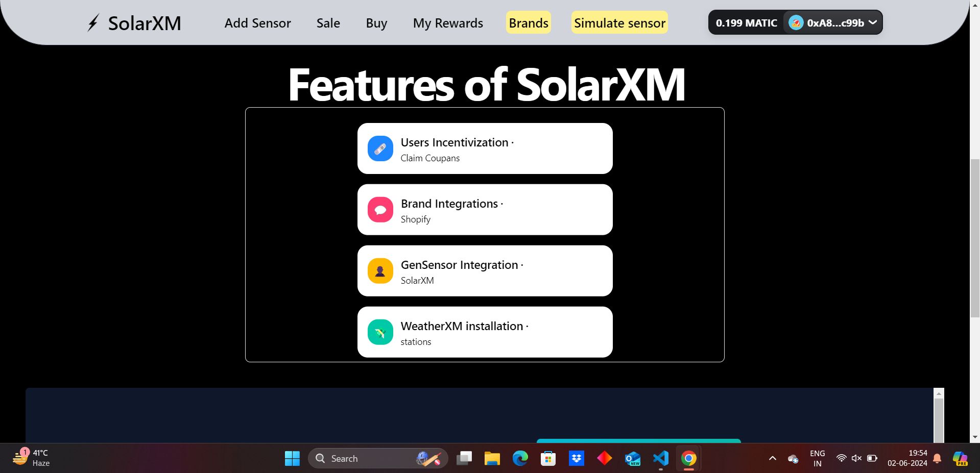Open File Explorer from the taskbar

(x=492, y=458)
